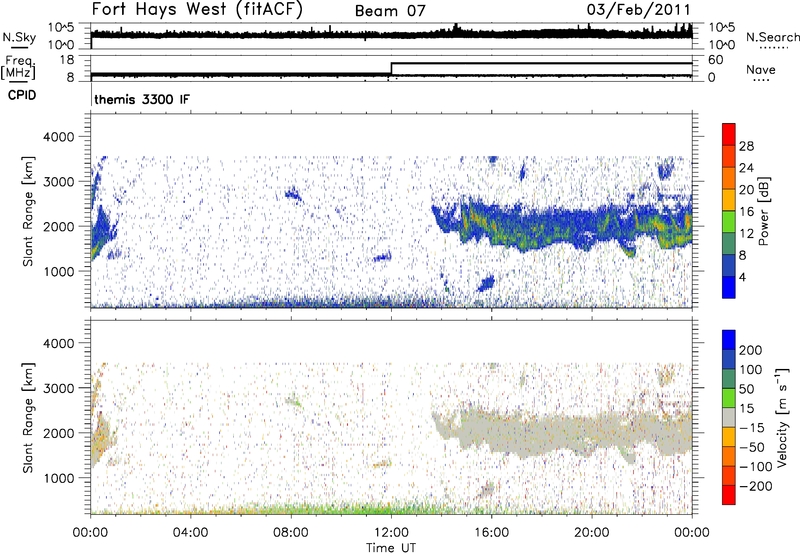The height and width of the screenshot is (554, 800).
Task: Click "2000" tick on the Power panel axis
Action: pos(59,226)
